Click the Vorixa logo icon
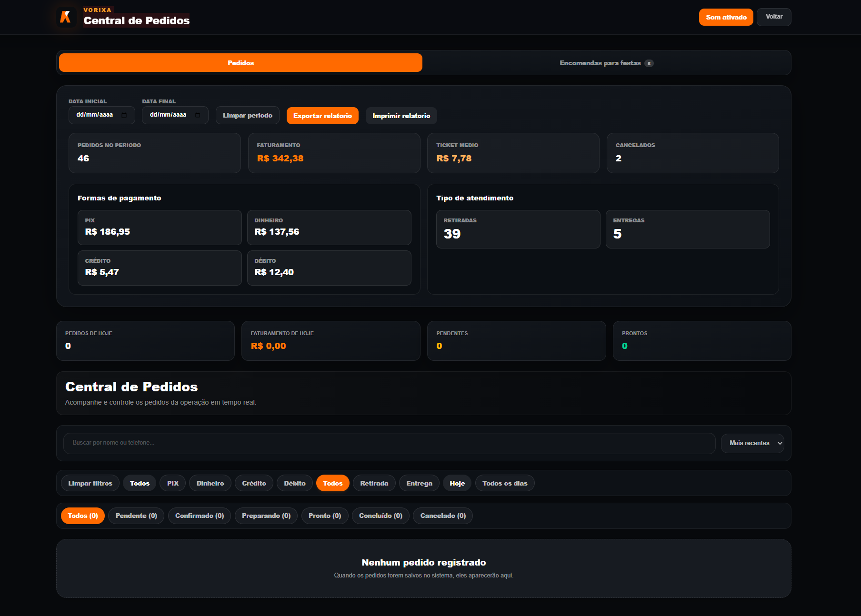The image size is (861, 616). tap(66, 17)
